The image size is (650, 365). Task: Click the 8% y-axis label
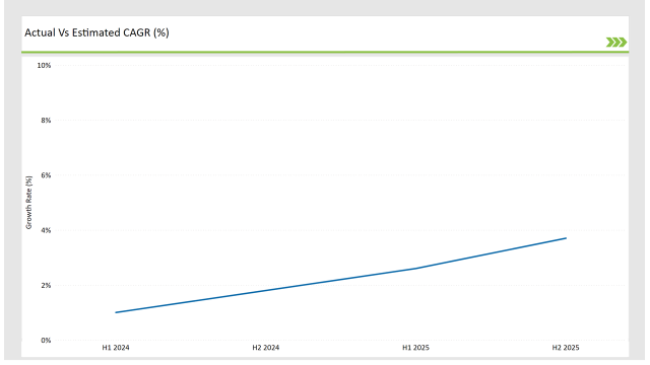point(46,120)
